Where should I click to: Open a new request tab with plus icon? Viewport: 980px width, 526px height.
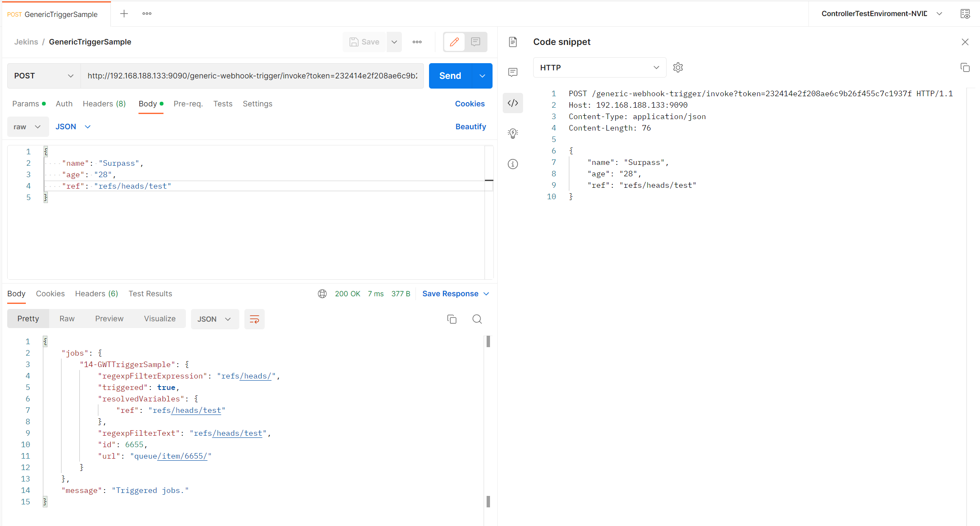tap(124, 14)
